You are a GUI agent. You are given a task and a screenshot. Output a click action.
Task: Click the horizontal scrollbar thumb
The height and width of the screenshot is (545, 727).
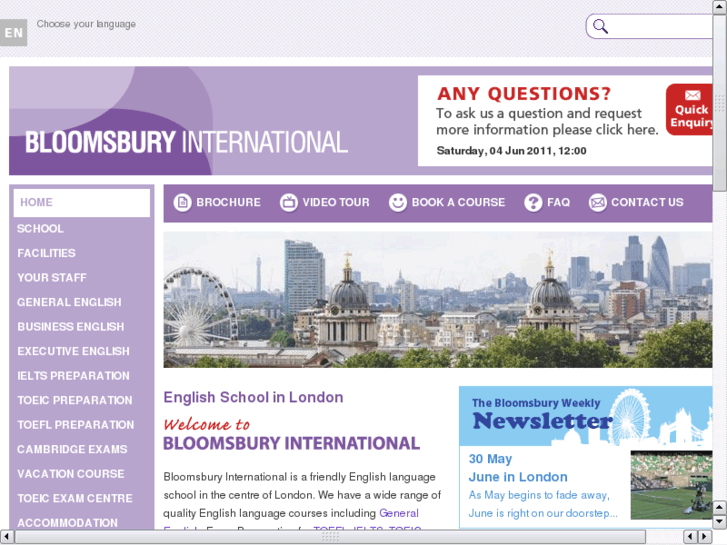(x=330, y=537)
